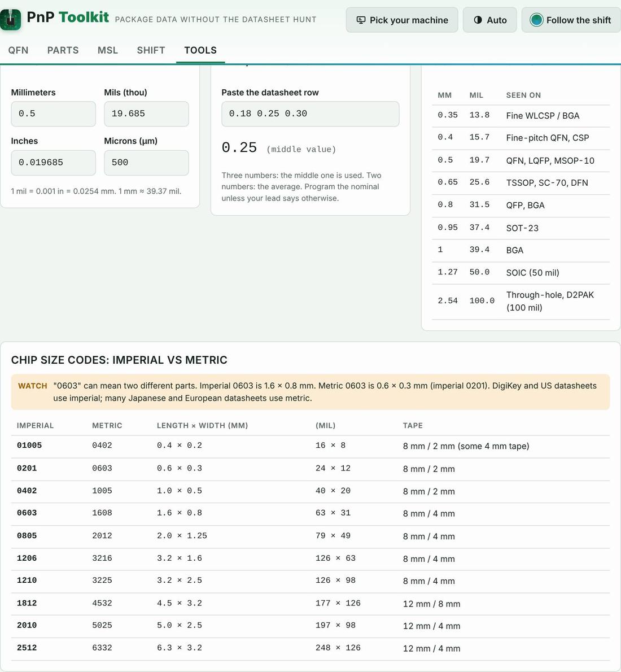Click bold imperial 0603 cell
The width and height of the screenshot is (621, 672).
click(27, 513)
